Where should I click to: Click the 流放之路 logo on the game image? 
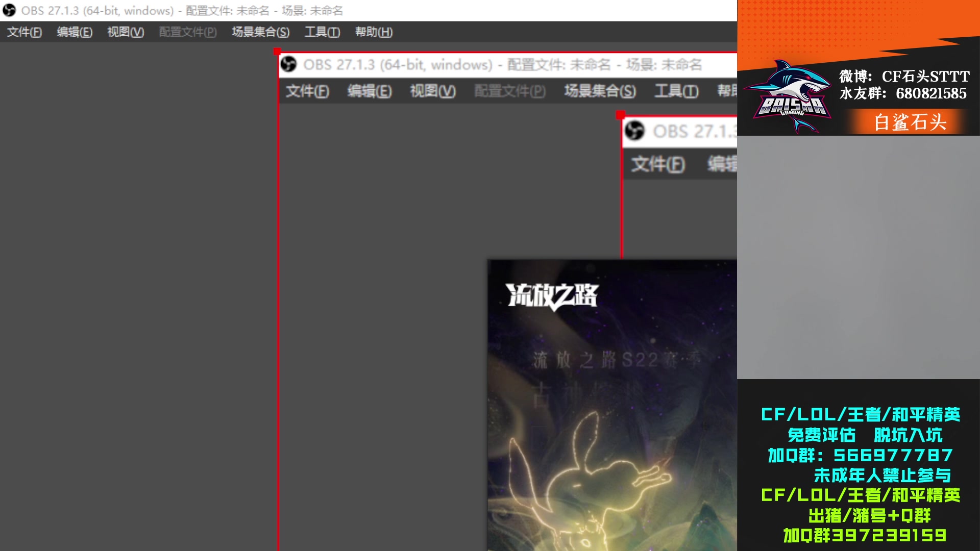click(552, 296)
